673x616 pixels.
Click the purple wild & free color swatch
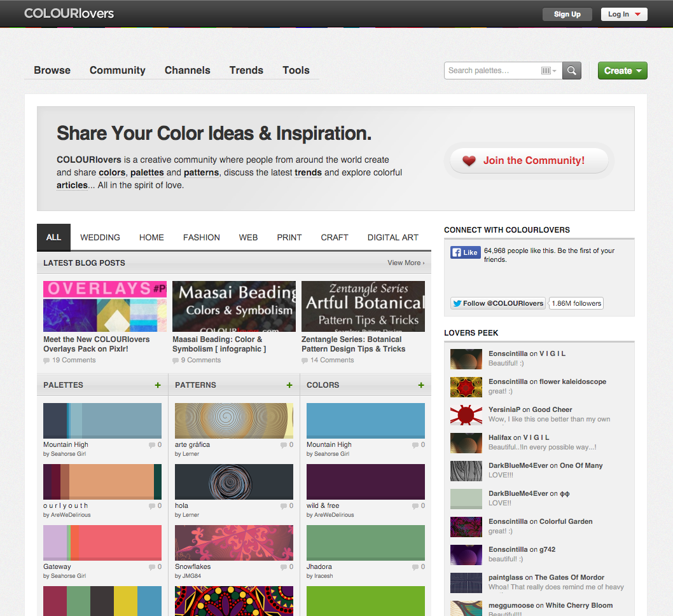[x=366, y=482]
